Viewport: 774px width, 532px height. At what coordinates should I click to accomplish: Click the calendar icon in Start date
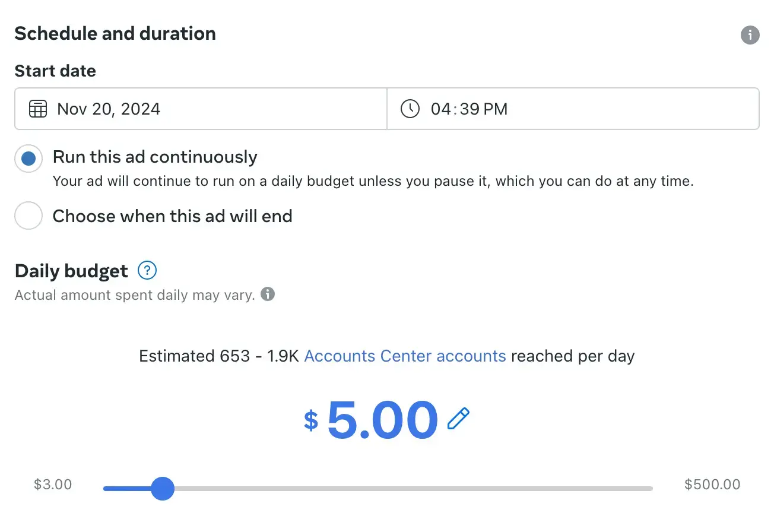tap(38, 109)
